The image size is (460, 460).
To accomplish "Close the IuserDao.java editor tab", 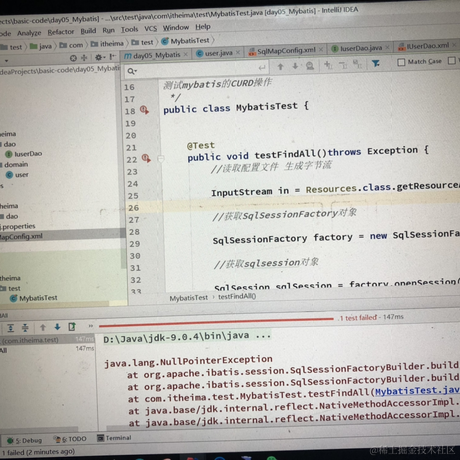I will [387, 47].
